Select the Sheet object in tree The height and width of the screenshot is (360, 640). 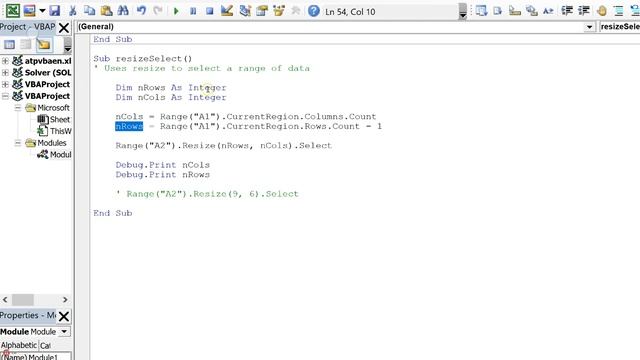(60, 120)
